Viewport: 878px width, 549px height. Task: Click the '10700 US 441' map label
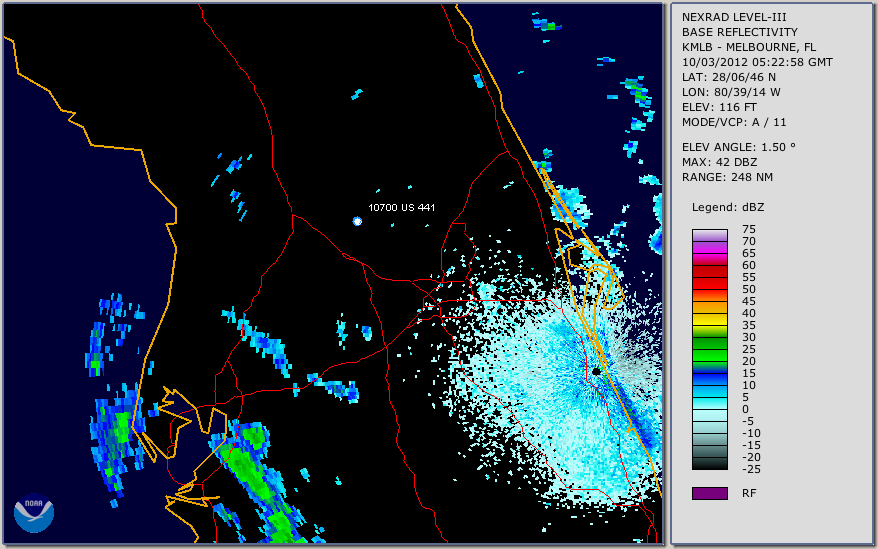tap(401, 207)
